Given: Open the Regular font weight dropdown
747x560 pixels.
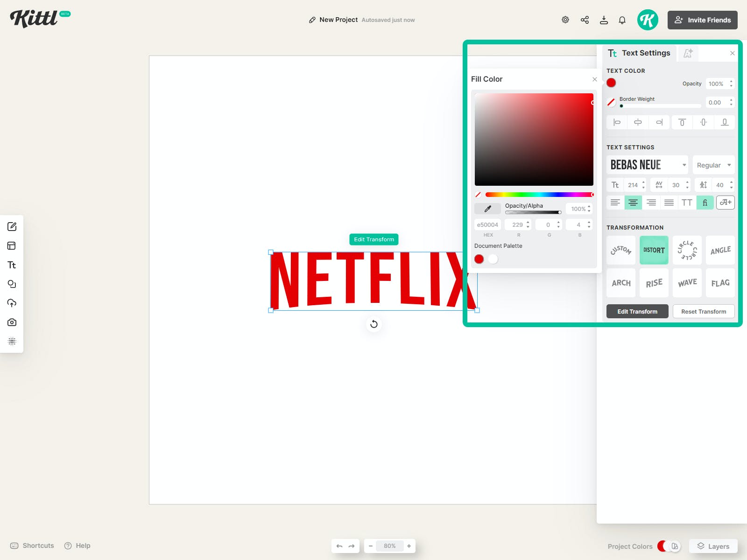Looking at the screenshot, I should (714, 165).
